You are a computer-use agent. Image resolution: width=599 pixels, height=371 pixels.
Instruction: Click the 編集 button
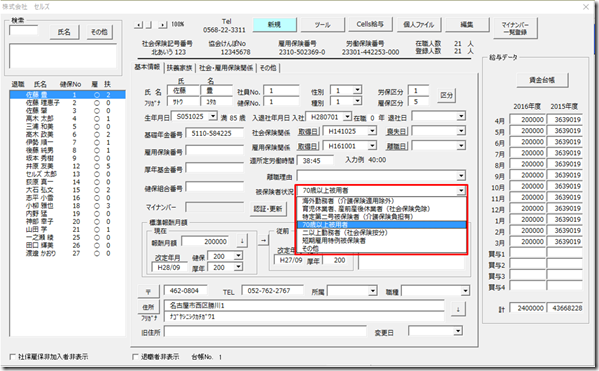click(467, 24)
